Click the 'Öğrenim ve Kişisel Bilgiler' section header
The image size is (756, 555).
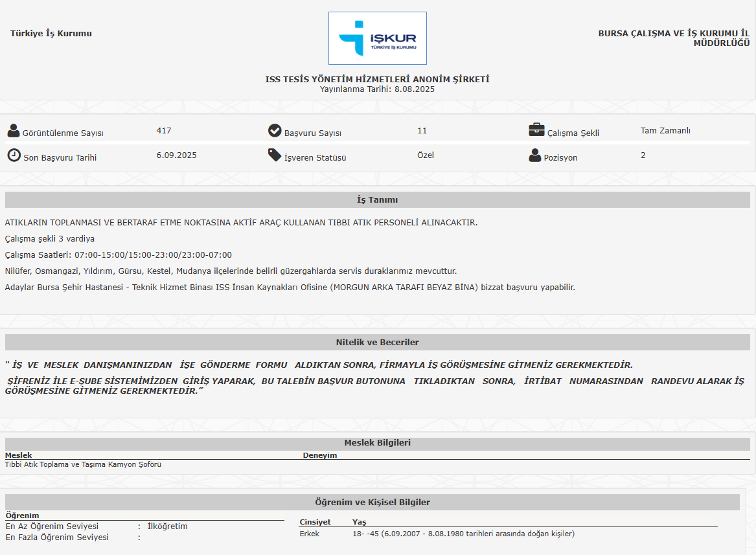372,502
